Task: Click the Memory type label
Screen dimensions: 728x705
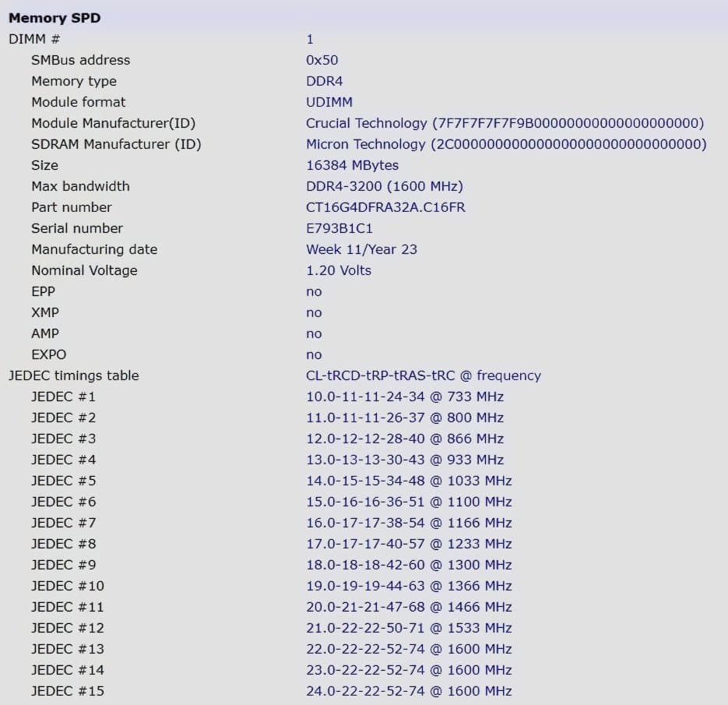Action: (74, 81)
